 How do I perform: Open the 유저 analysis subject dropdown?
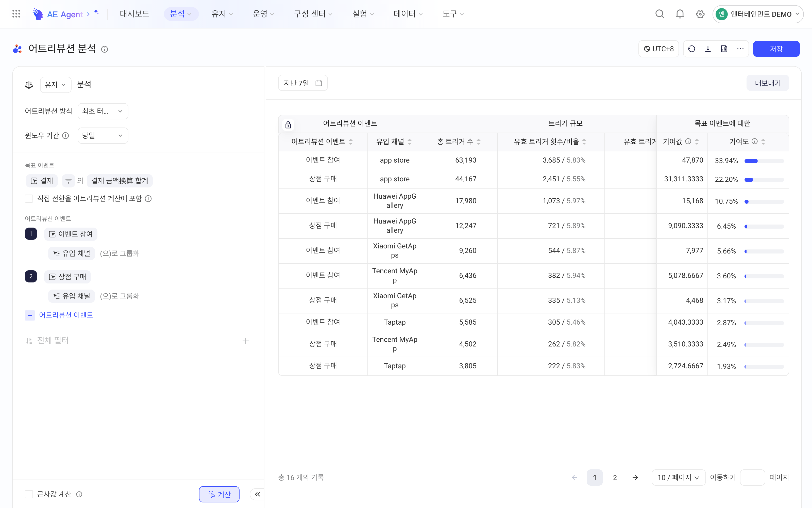tap(55, 85)
